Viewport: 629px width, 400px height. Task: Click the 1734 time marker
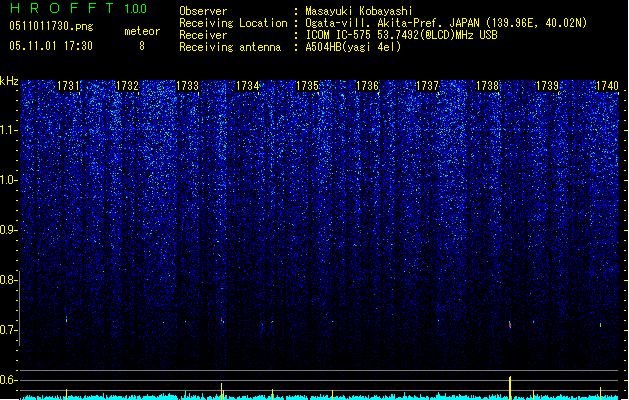click(248, 86)
